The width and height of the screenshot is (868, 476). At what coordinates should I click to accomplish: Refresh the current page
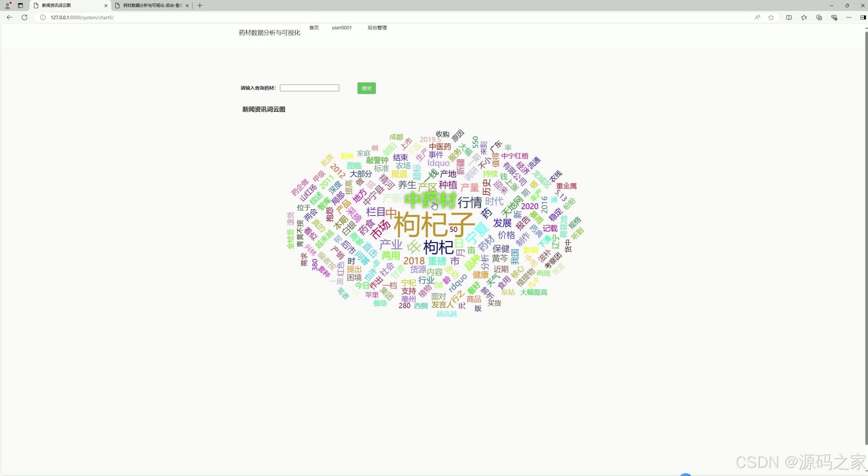pos(24,17)
